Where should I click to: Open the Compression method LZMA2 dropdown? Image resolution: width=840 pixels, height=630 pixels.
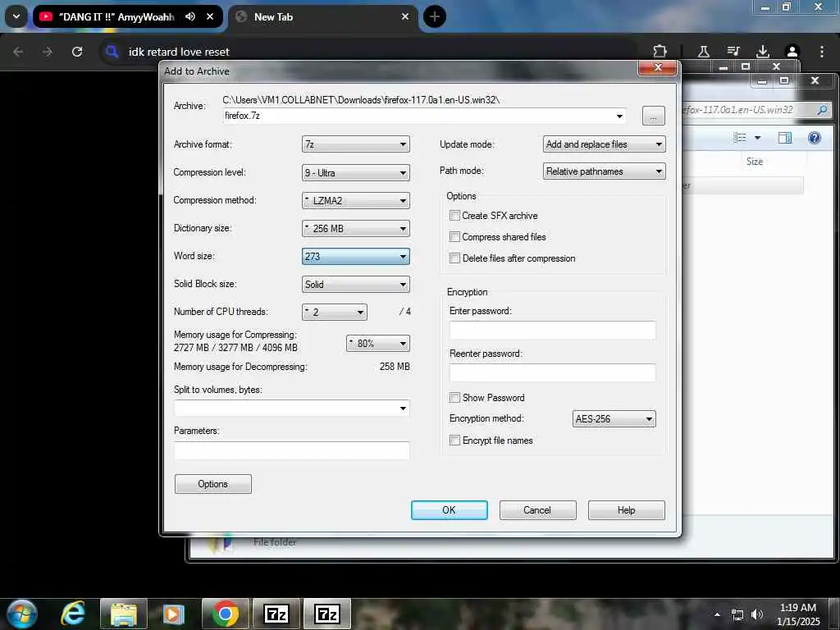pyautogui.click(x=356, y=200)
